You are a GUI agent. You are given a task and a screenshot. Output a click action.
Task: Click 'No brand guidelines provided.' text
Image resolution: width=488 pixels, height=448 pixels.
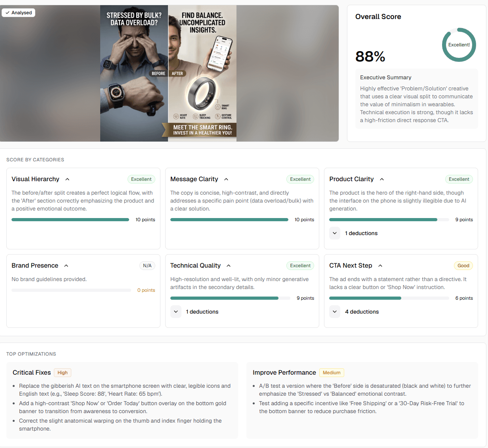tap(49, 279)
